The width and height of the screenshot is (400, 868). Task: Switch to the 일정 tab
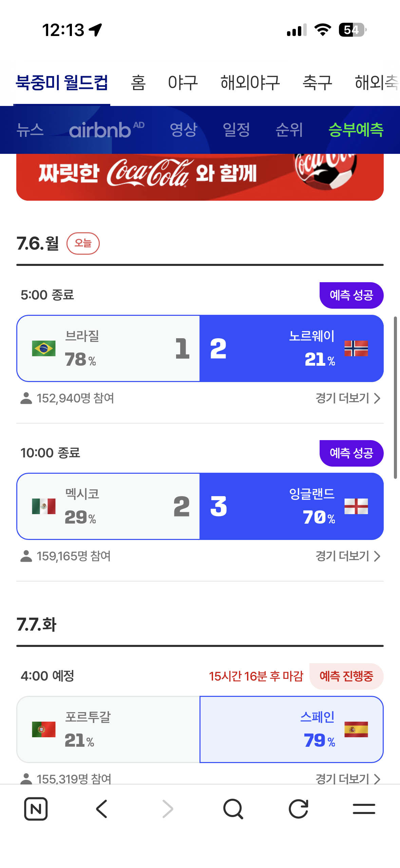tap(236, 130)
